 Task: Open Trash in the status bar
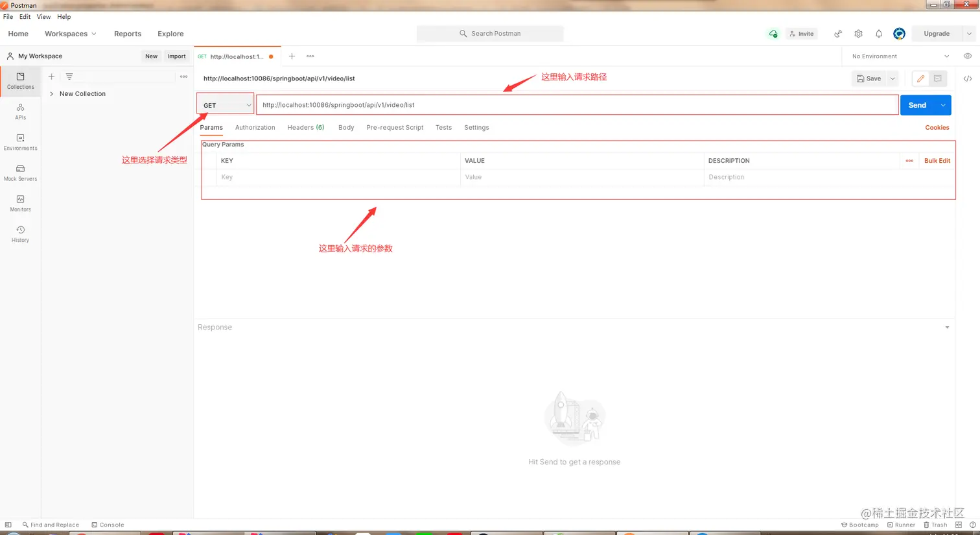[935, 525]
